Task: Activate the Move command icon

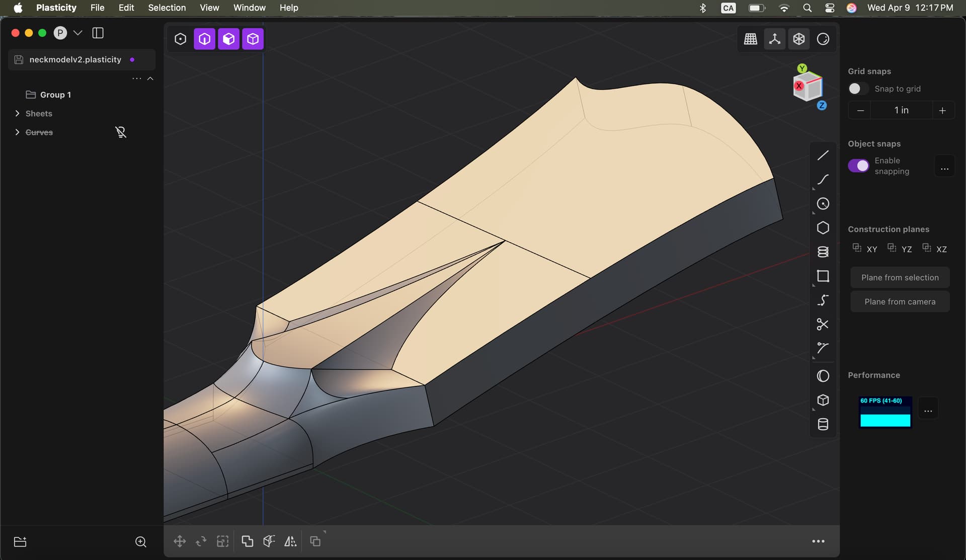Action: tap(180, 541)
